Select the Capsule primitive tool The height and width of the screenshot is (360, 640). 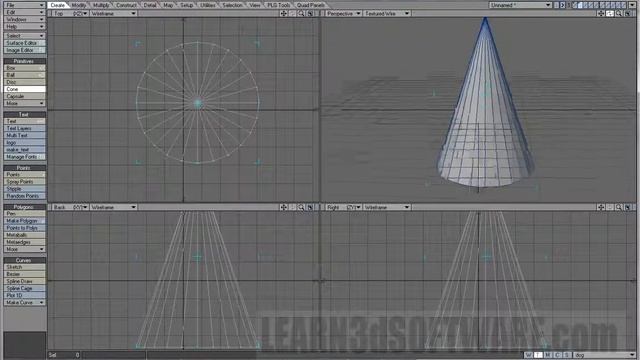click(x=24, y=96)
